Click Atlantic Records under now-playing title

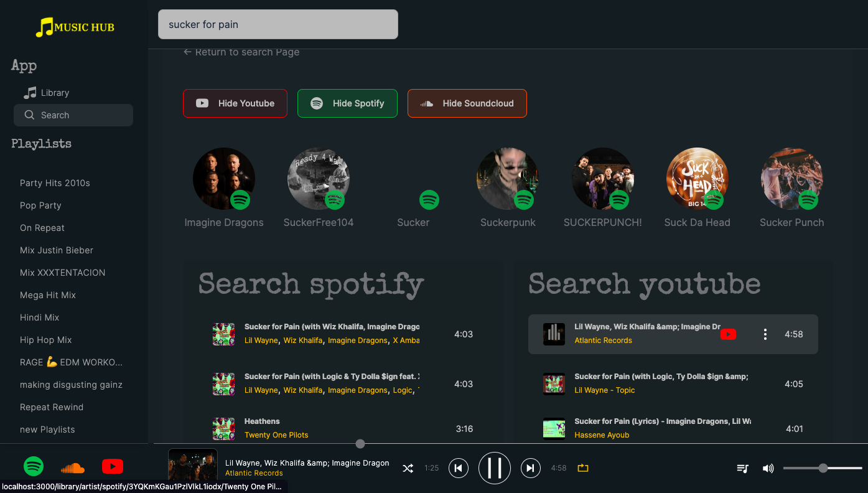(x=254, y=473)
